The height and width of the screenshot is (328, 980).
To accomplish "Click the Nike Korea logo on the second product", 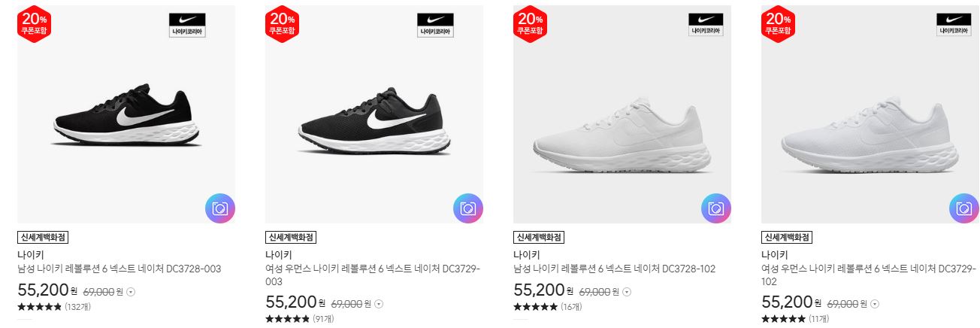I will [436, 25].
